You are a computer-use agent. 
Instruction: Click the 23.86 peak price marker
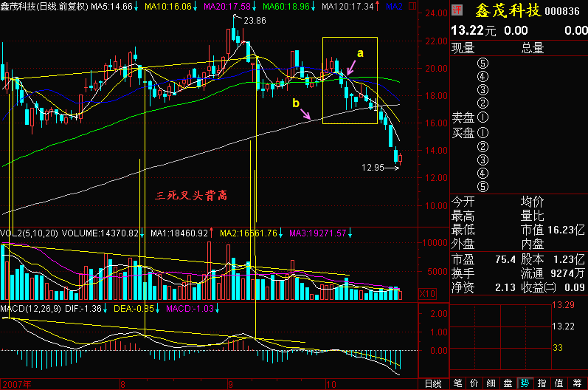tap(255, 21)
